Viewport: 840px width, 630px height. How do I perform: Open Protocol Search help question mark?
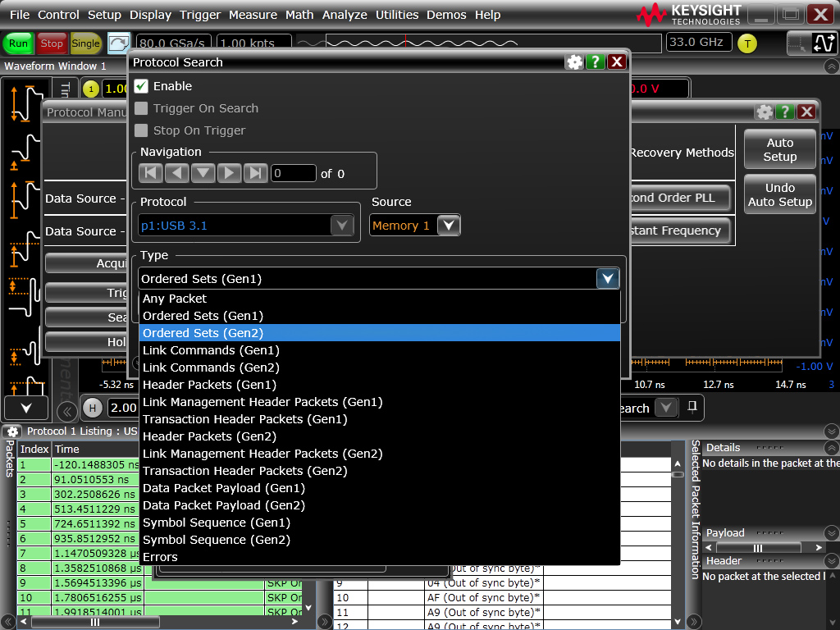click(596, 62)
